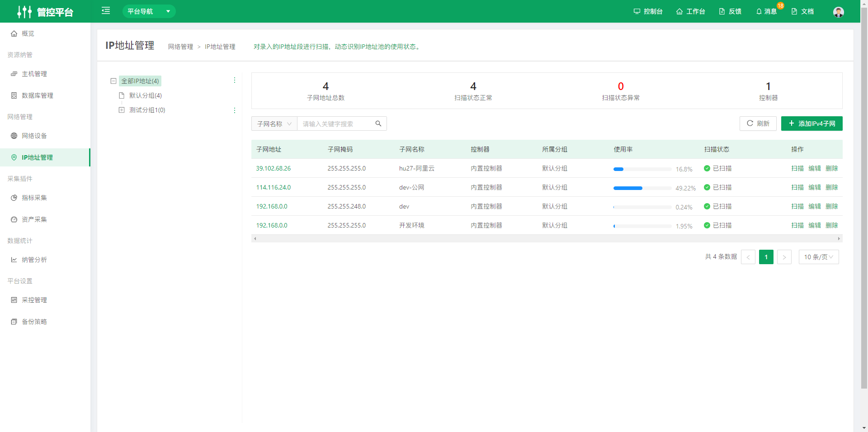This screenshot has height=432, width=868.
Task: Click the scrollbar right arrow of table
Action: point(839,238)
